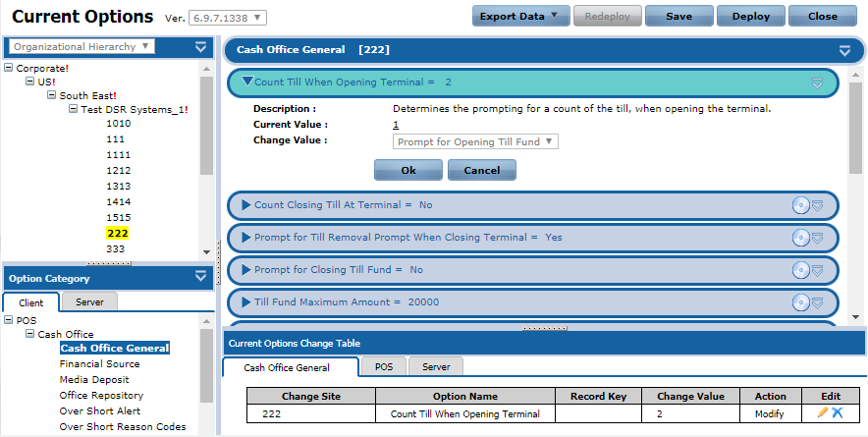868x437 pixels.
Task: Click double-chevron icon on Prompt for Closing Till Fund row
Action: coord(818,271)
